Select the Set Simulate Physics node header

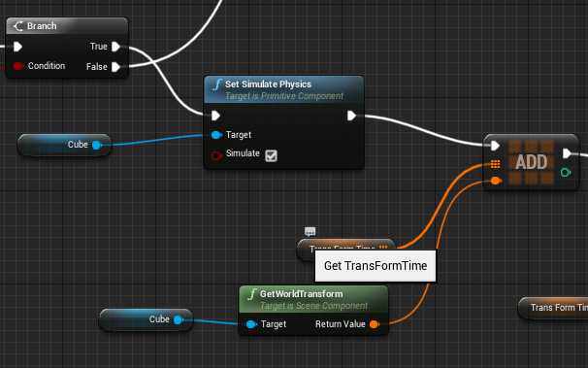tap(283, 89)
